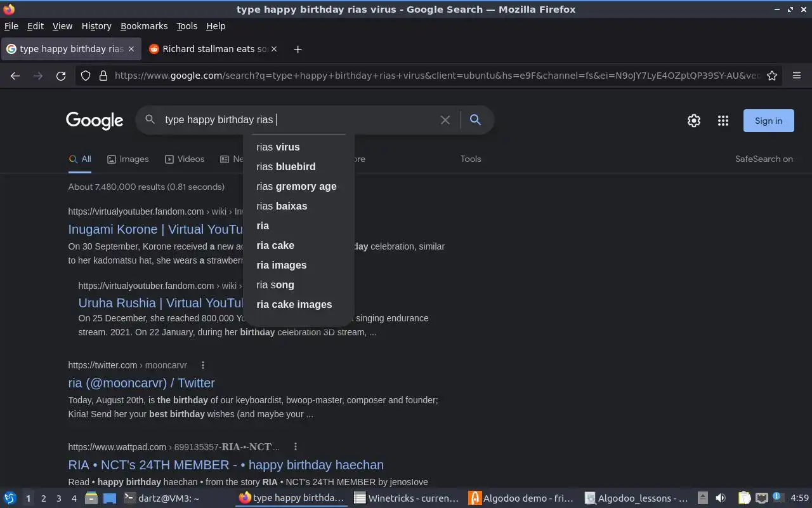The height and width of the screenshot is (508, 812).
Task: Choose the plain "ria" suggestion
Action: (298, 225)
